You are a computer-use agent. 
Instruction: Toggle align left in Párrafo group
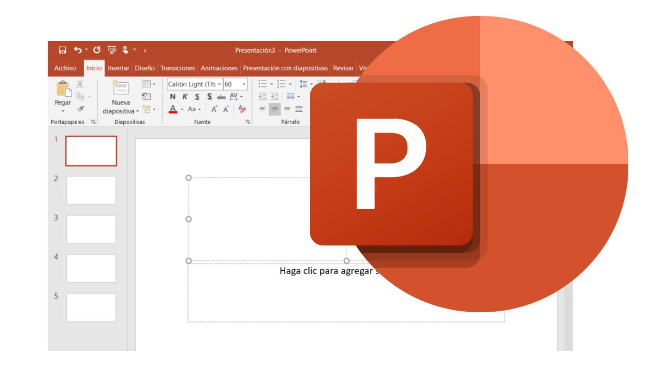tap(263, 109)
